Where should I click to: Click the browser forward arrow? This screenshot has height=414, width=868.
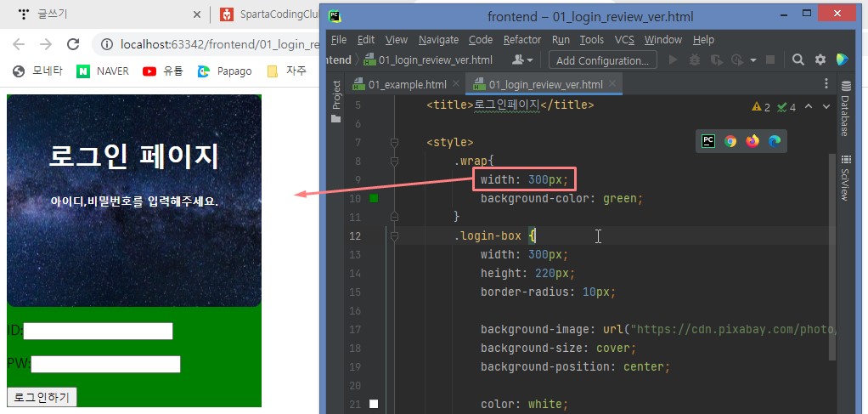point(46,44)
